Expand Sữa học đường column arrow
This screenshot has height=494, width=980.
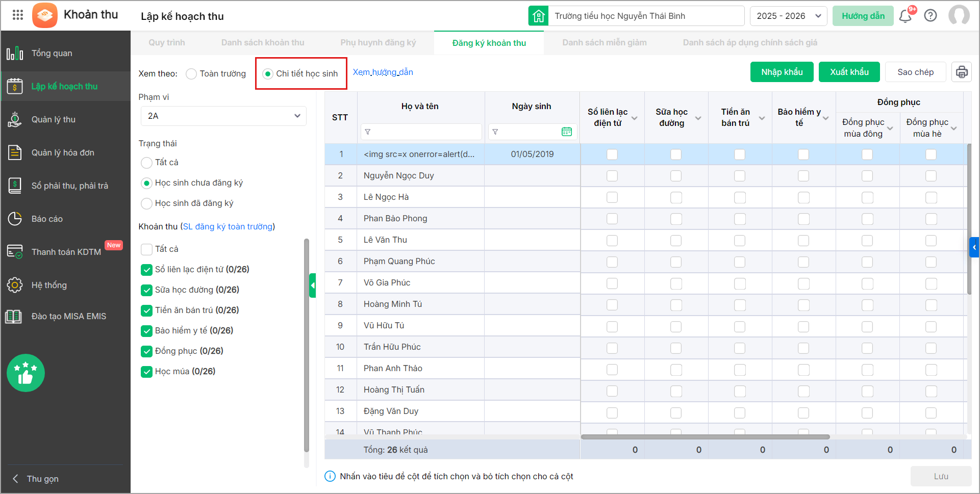pos(698,118)
